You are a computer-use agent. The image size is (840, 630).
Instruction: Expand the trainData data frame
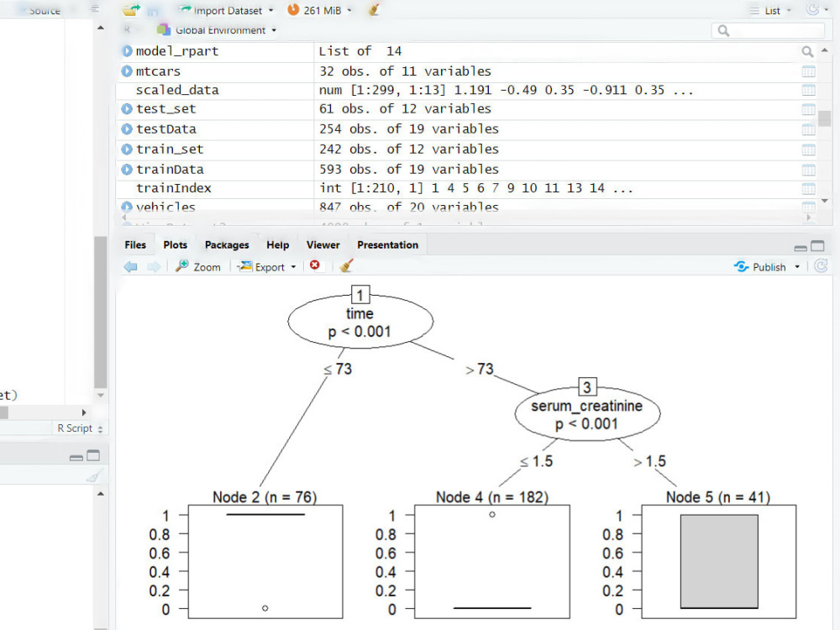[x=127, y=170]
